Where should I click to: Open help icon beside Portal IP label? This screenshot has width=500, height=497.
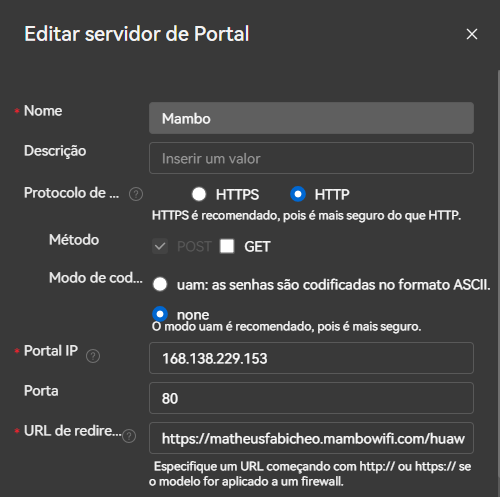pyautogui.click(x=93, y=356)
